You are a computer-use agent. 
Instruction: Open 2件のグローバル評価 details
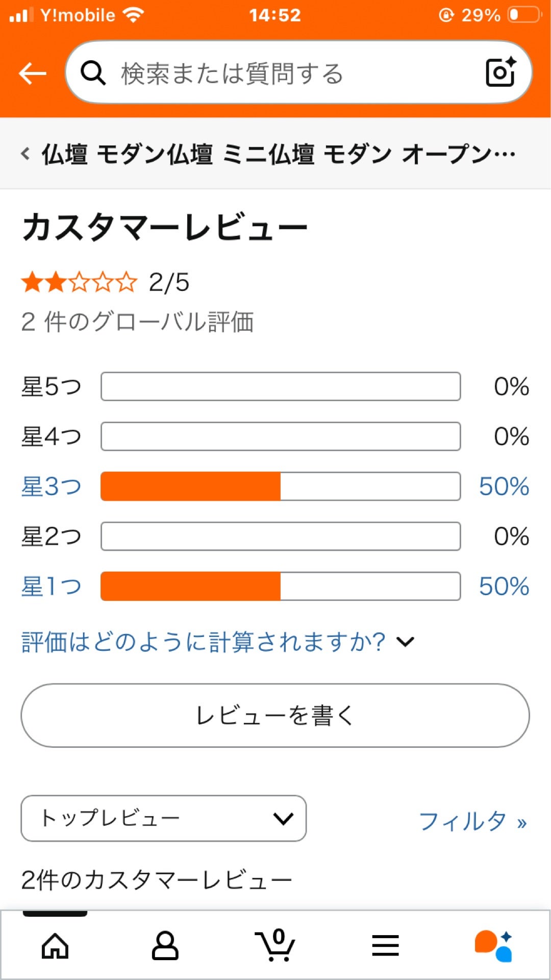pyautogui.click(x=139, y=322)
